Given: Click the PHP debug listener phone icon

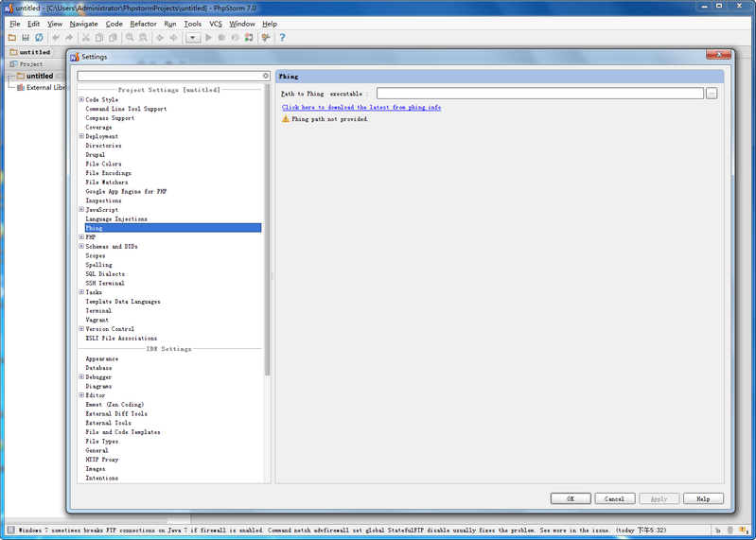Looking at the screenshot, I should [249, 38].
